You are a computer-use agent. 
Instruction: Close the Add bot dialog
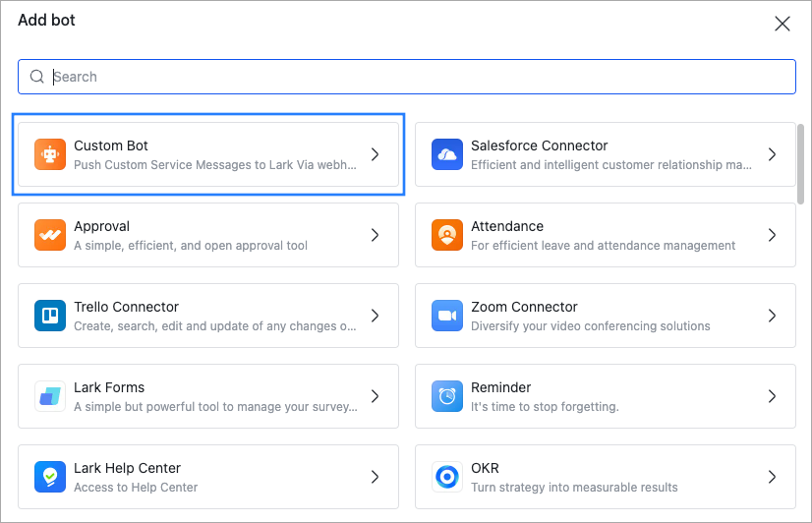[783, 24]
